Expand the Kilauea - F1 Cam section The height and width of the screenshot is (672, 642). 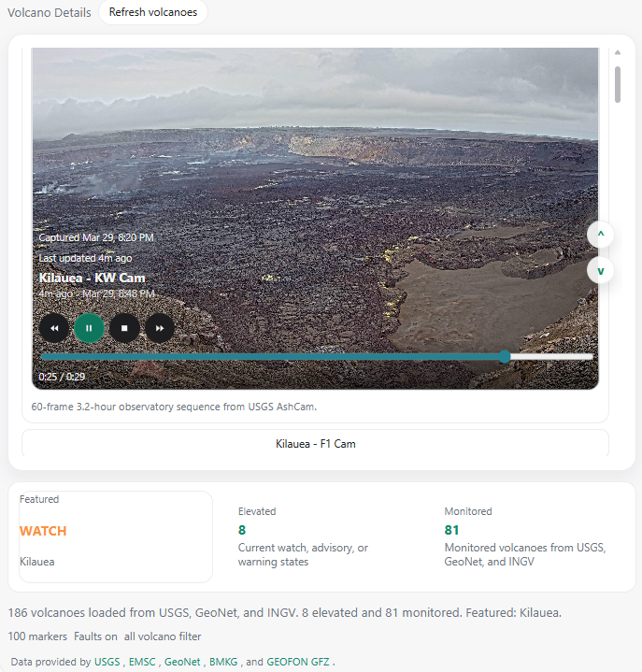(x=316, y=444)
